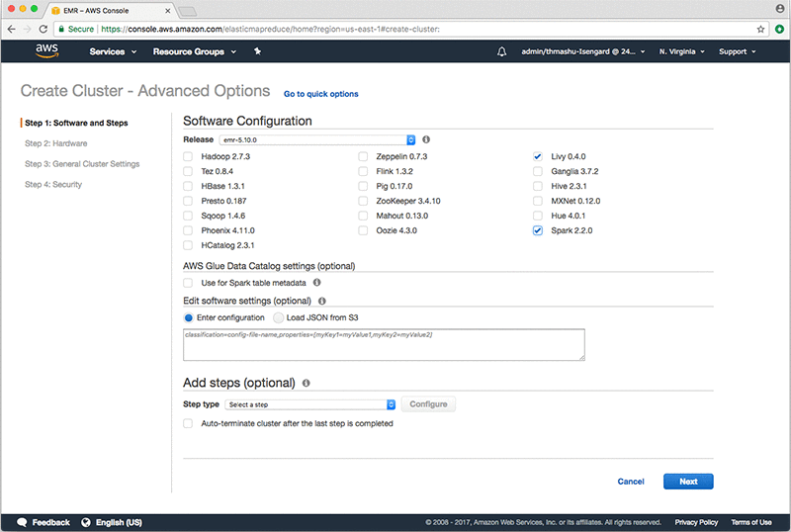Click the browser back arrow
Screen dimensions: 791x532
pyautogui.click(x=11, y=30)
